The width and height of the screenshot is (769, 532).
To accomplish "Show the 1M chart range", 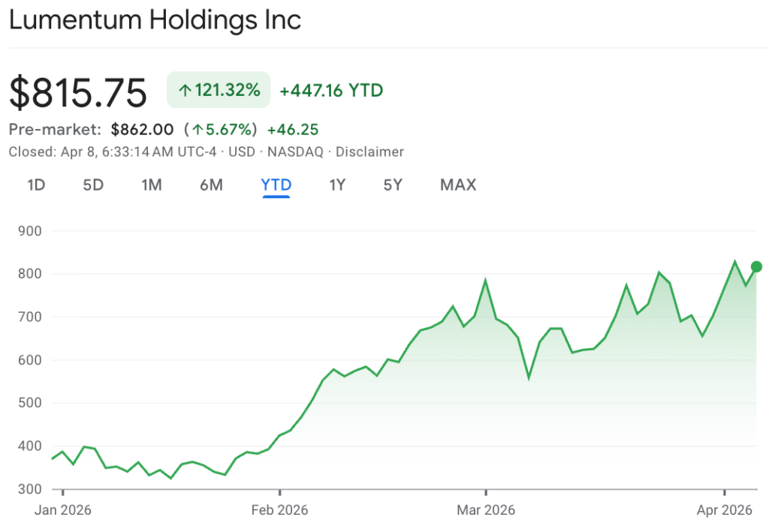I will [152, 185].
